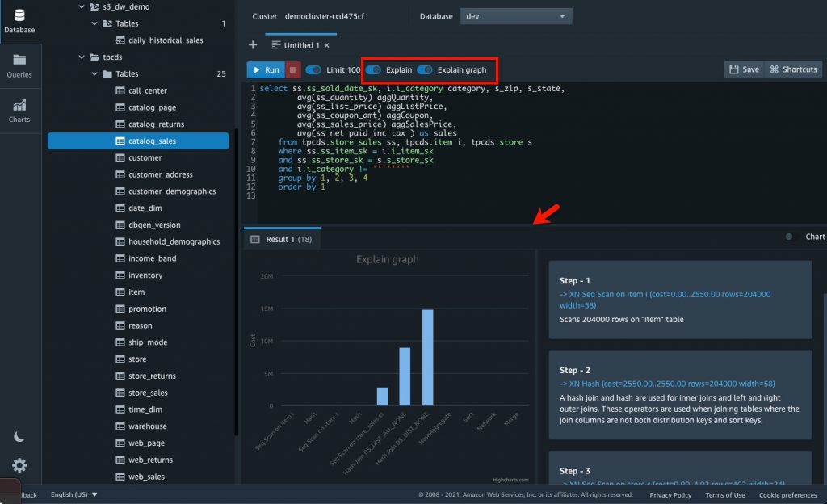Click inside the SQL editor on line 7
827x504 pixels.
point(405,142)
